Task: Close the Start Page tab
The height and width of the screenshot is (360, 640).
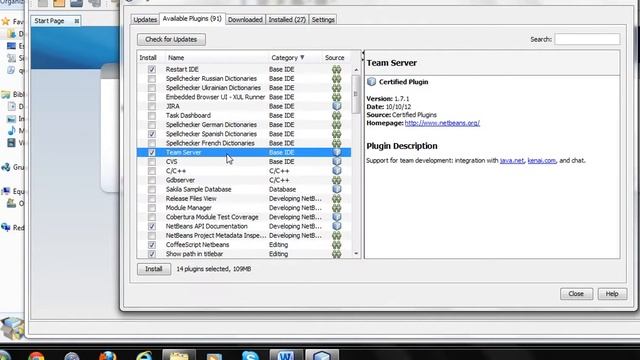Action: pos(76,21)
